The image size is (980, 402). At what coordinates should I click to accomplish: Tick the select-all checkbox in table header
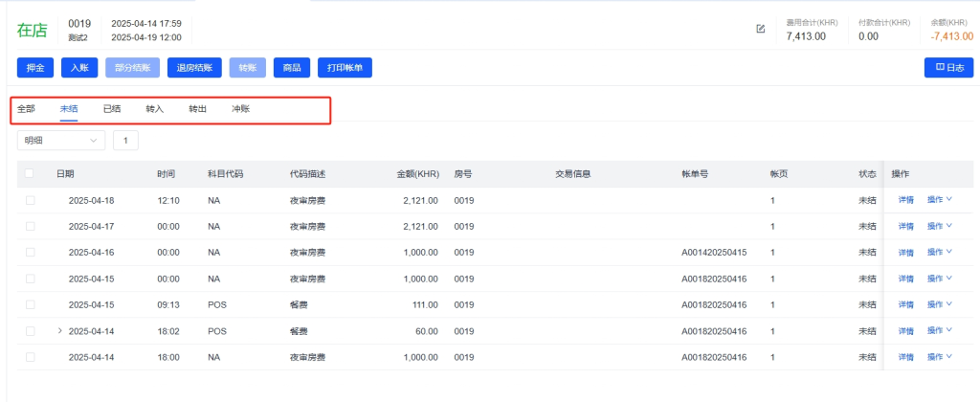click(30, 174)
